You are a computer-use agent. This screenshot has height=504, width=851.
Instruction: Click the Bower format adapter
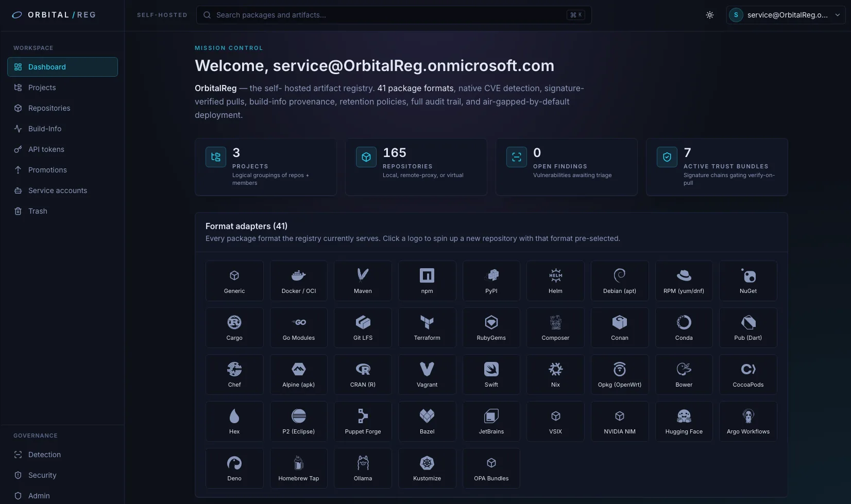click(x=684, y=374)
